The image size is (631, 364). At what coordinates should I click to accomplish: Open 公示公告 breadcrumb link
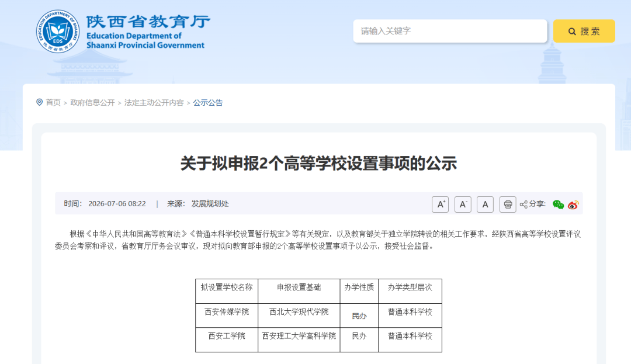click(x=207, y=103)
